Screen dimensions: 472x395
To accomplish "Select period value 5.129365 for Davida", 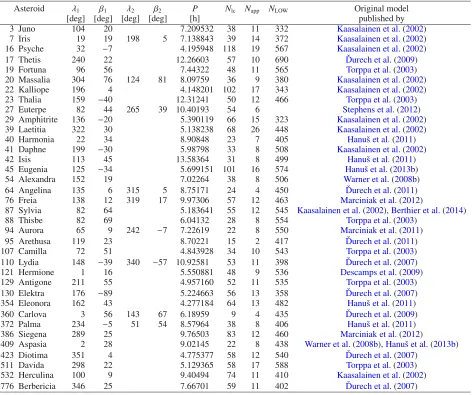I will click(197, 366).
